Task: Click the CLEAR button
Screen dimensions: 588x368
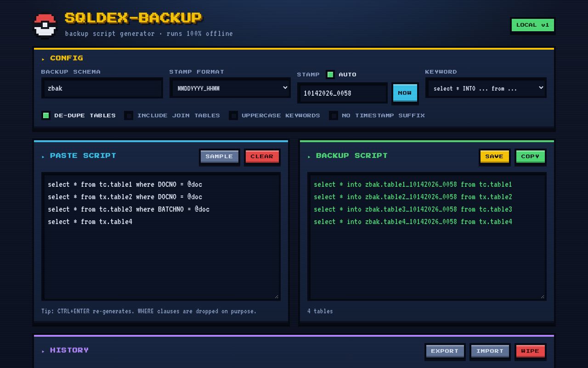Action: [262, 156]
